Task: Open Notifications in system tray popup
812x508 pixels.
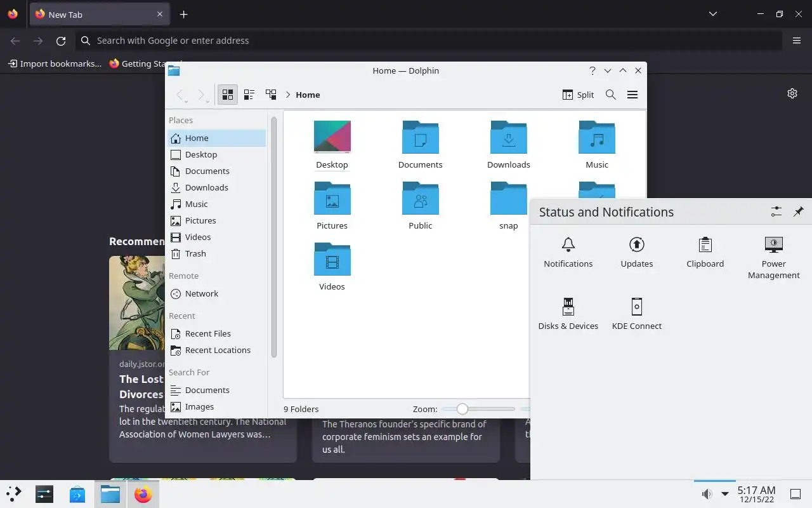Action: pos(568,252)
